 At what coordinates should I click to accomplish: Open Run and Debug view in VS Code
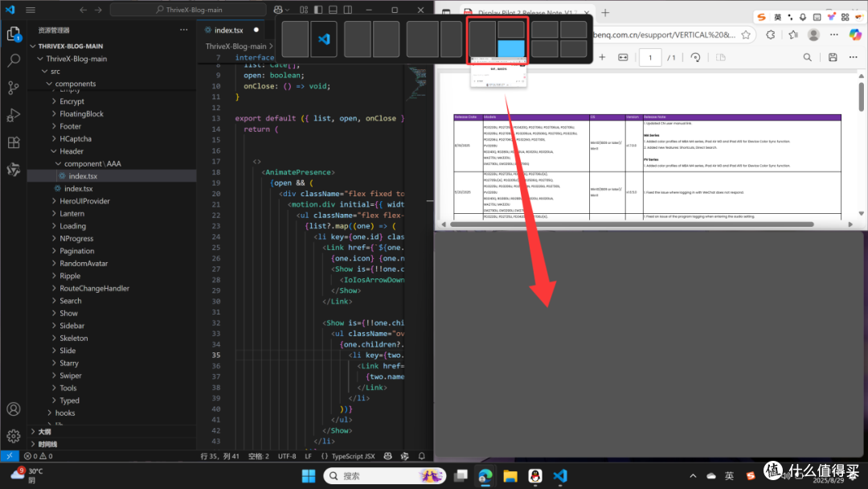pyautogui.click(x=14, y=115)
